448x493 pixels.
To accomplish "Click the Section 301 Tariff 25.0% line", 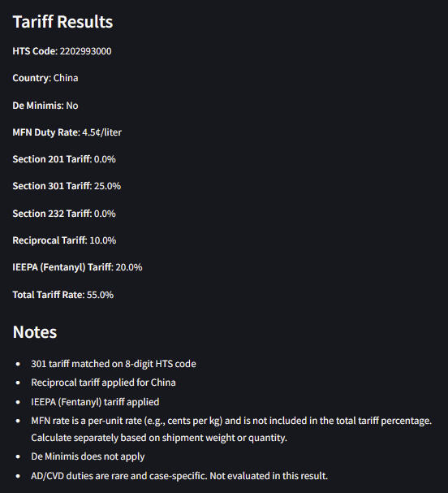I will pyautogui.click(x=67, y=186).
